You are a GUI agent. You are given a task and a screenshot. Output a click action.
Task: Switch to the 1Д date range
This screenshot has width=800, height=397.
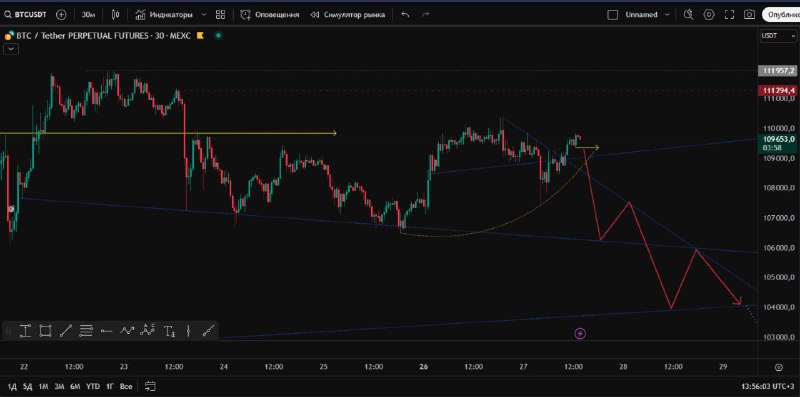coord(12,387)
